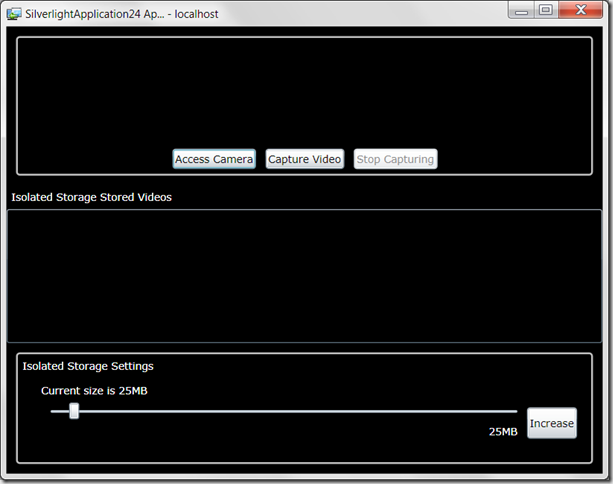This screenshot has width=613, height=484.
Task: Click the Silverlight application icon in title bar
Action: pos(14,14)
